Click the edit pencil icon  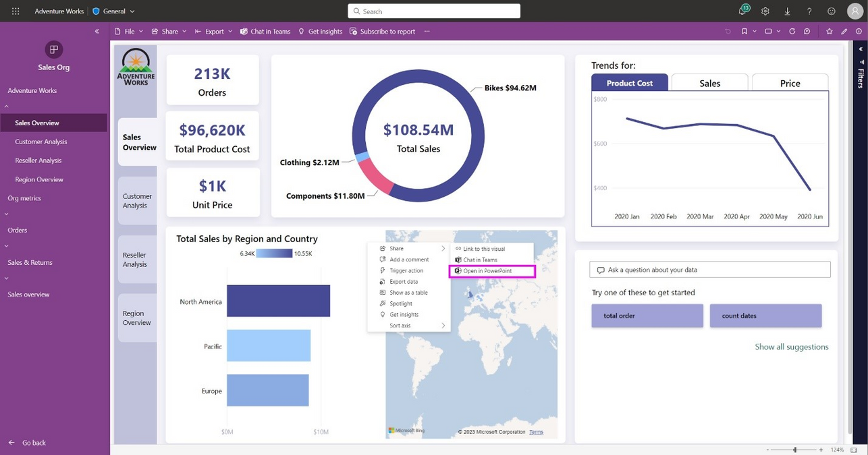pyautogui.click(x=844, y=31)
